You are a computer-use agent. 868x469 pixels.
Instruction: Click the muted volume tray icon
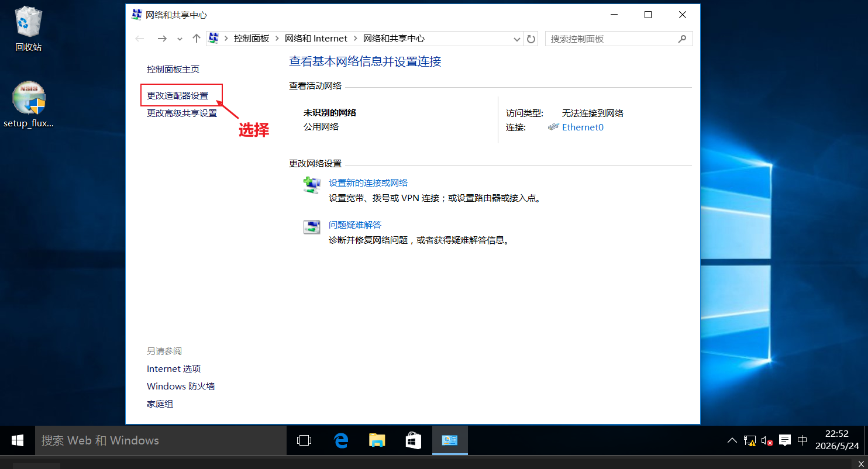tap(767, 441)
